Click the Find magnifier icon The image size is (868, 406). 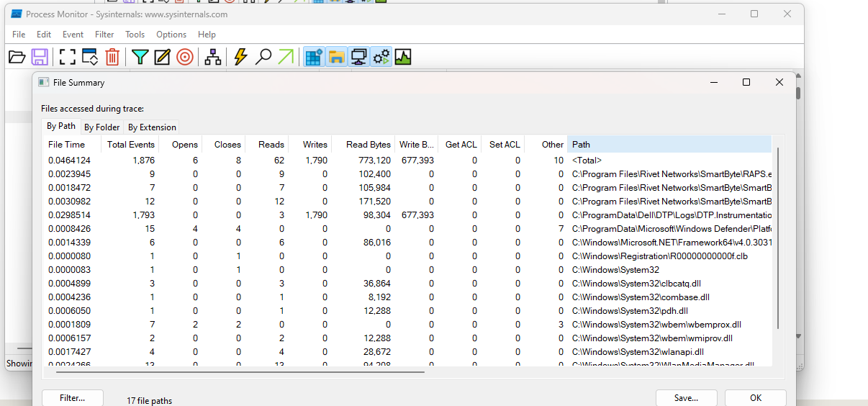(263, 57)
